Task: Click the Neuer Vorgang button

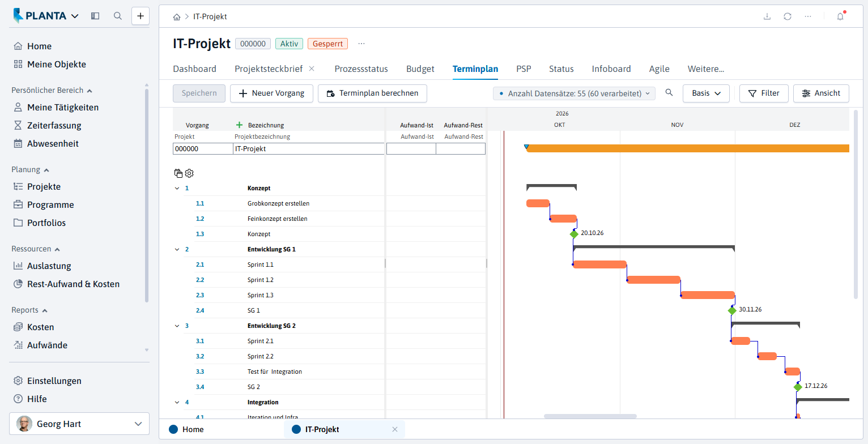Action: point(271,93)
